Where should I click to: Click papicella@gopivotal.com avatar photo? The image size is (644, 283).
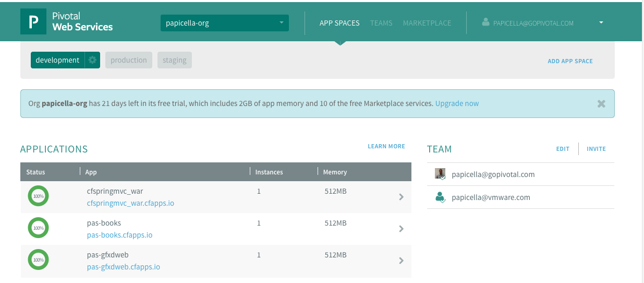(x=440, y=174)
